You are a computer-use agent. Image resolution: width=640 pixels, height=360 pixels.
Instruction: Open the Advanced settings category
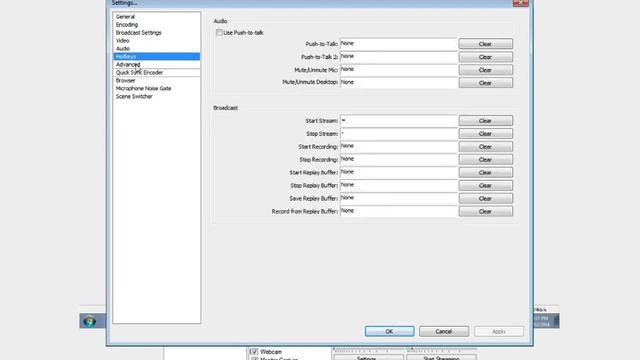tap(156, 64)
